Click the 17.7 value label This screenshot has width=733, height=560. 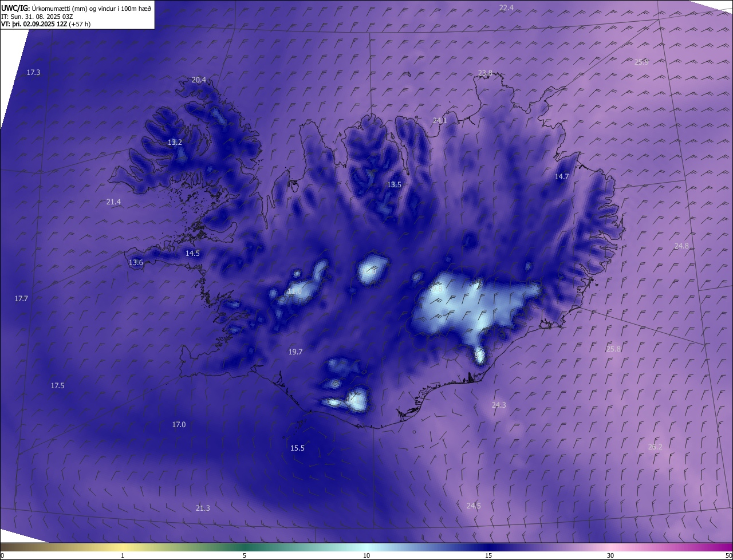click(21, 298)
